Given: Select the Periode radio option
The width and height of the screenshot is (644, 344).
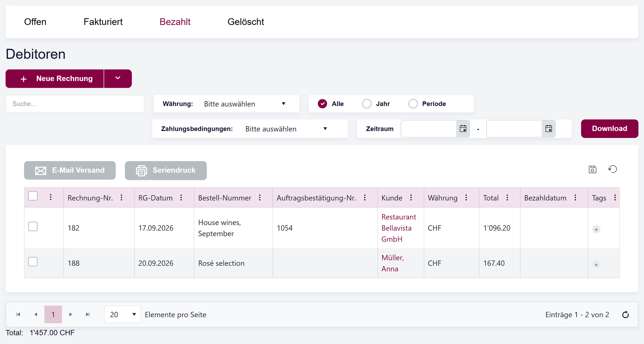Looking at the screenshot, I should [x=413, y=104].
